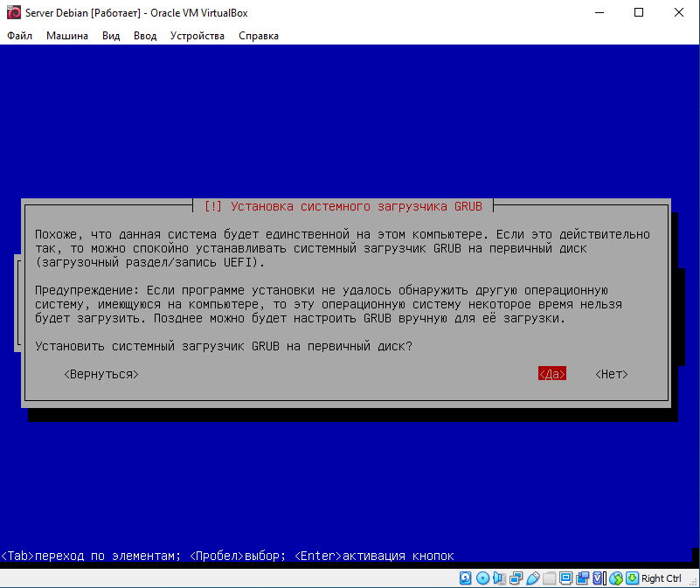The width and height of the screenshot is (700, 588).
Task: Click the display settings indicator
Action: (x=565, y=578)
